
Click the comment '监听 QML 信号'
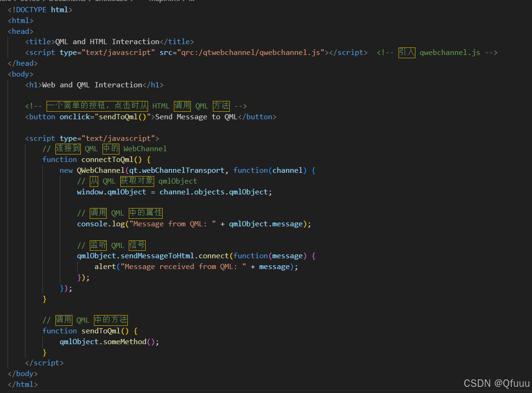(x=111, y=246)
